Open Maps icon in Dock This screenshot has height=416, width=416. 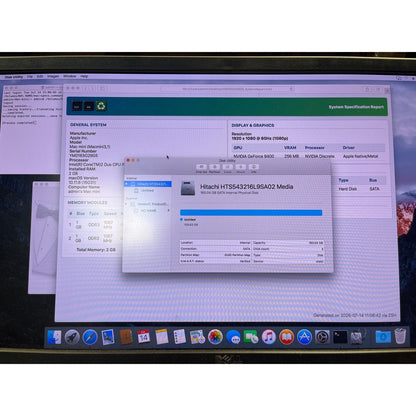pos(197,337)
